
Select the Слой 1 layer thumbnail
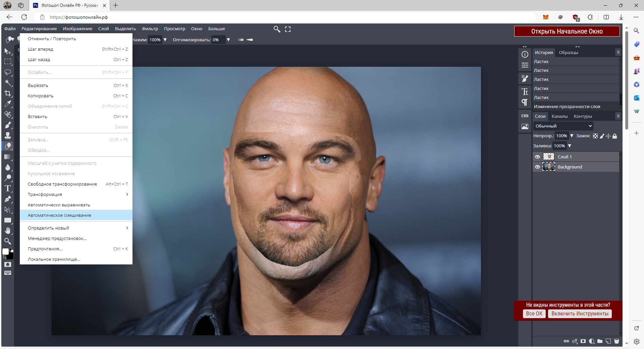coord(549,157)
